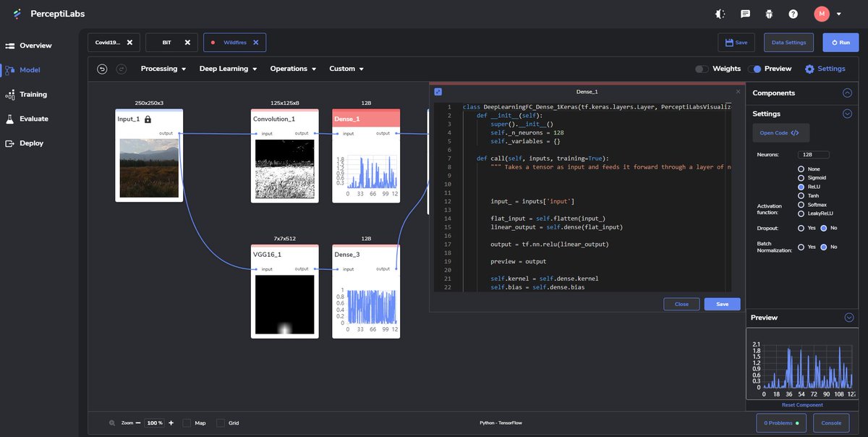Open the bug report icon
Viewport: 868px width, 437px height.
point(769,13)
